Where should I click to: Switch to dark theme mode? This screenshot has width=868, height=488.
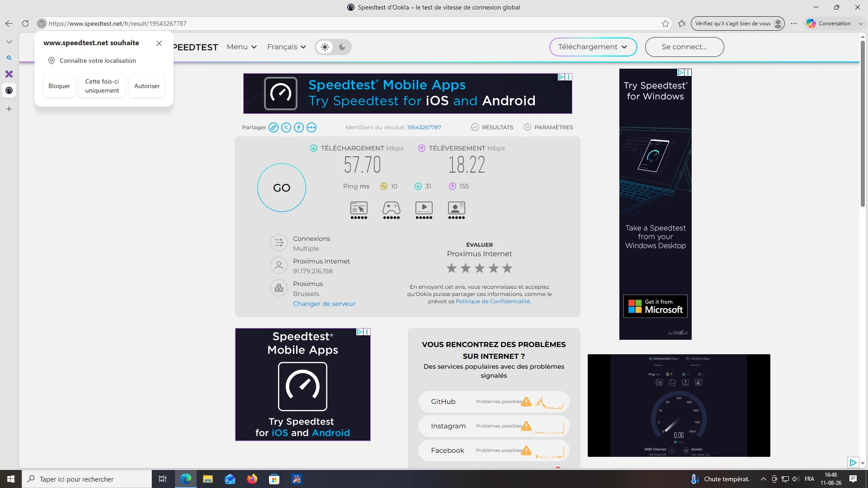pyautogui.click(x=342, y=47)
